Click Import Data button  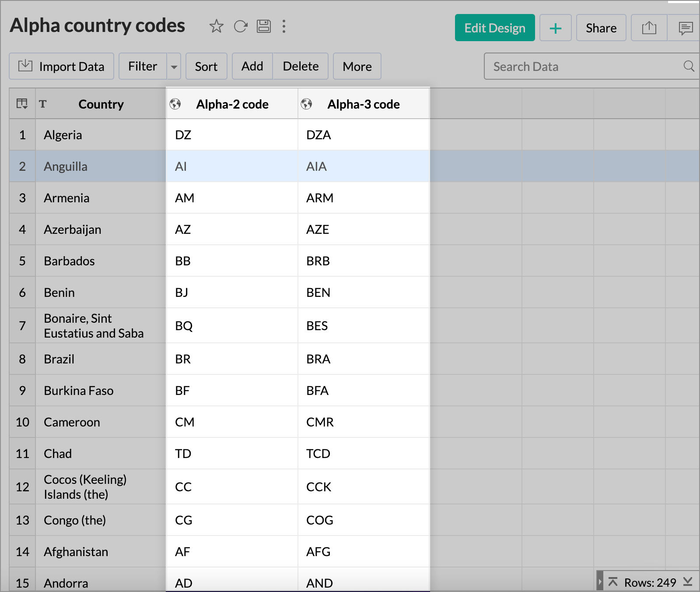[x=62, y=67]
